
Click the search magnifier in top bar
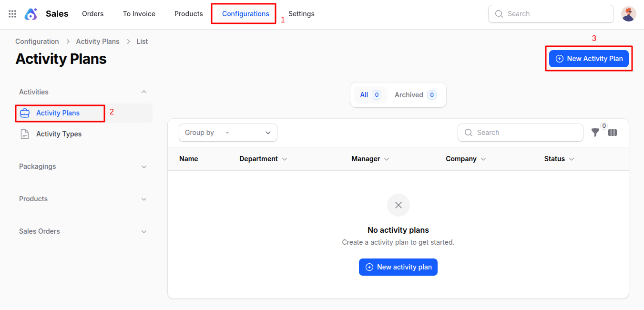pyautogui.click(x=499, y=14)
